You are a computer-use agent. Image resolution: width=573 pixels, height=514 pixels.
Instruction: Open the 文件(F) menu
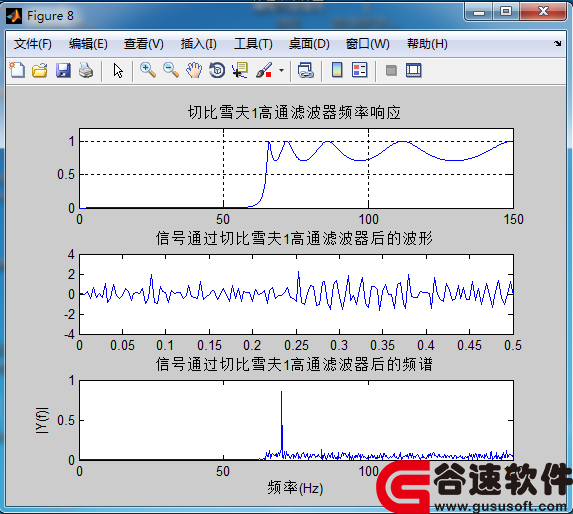pos(33,44)
